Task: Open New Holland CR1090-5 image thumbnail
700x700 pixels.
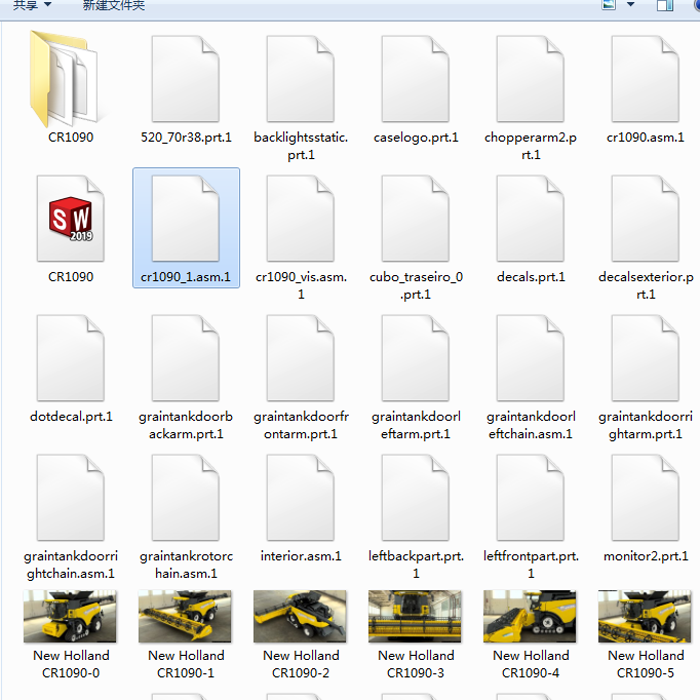Action: (645, 617)
